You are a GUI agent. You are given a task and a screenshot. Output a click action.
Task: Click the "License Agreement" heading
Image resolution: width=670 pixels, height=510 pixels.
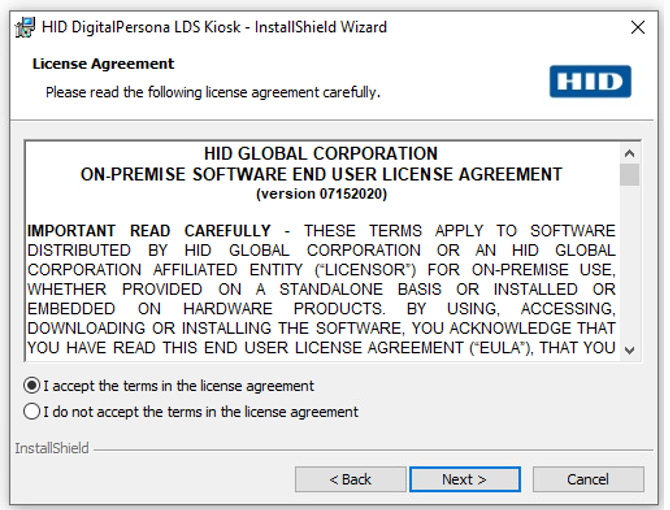point(103,64)
